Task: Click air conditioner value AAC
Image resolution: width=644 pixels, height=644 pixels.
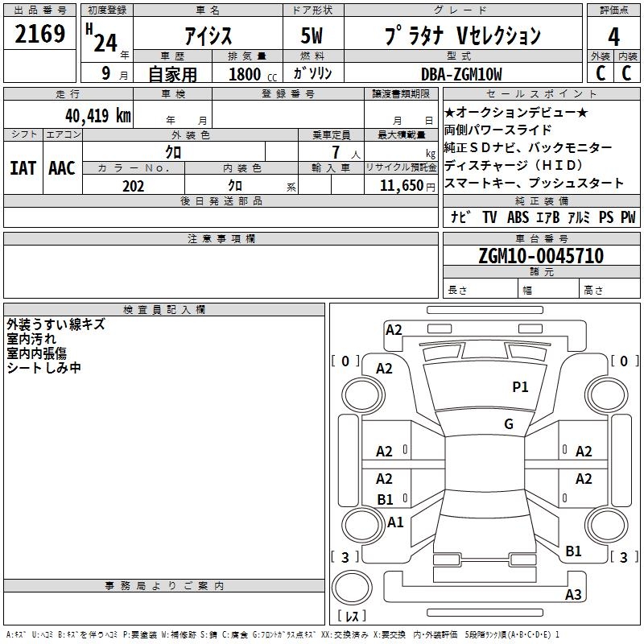Action: 62,168
